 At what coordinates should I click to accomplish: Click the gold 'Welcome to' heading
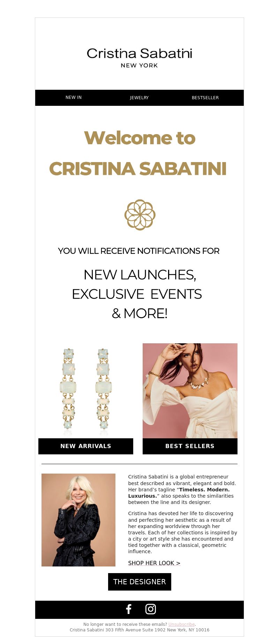(139, 138)
